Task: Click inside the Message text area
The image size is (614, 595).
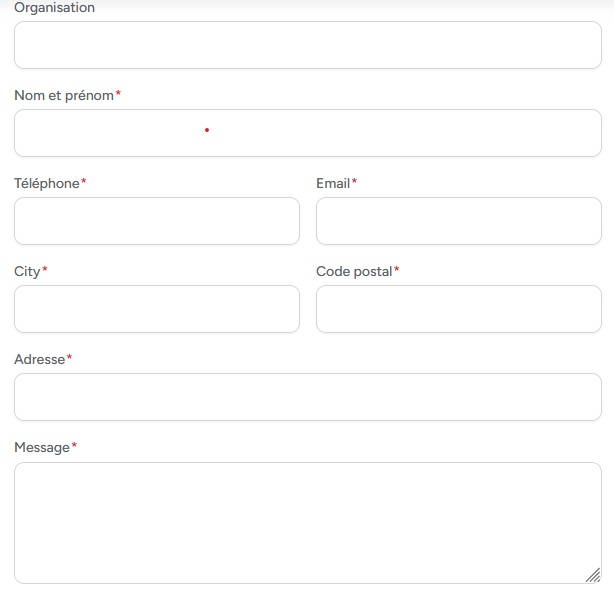Action: 307,522
